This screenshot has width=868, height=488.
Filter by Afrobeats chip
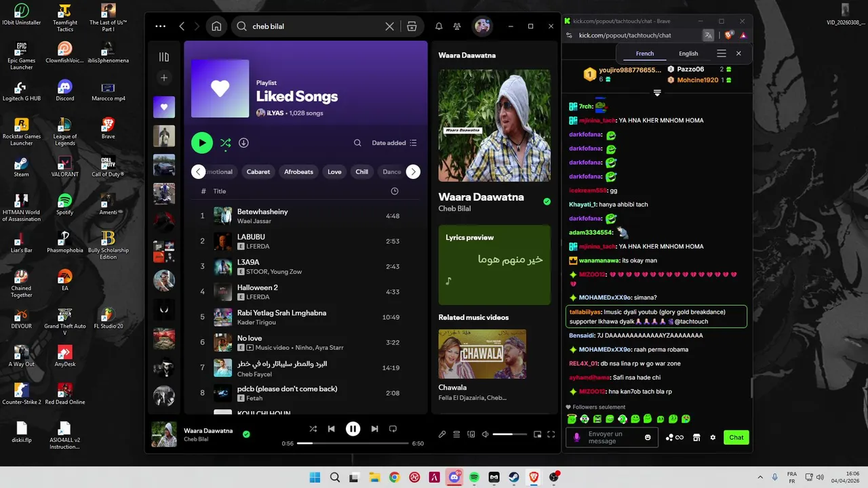click(x=298, y=171)
